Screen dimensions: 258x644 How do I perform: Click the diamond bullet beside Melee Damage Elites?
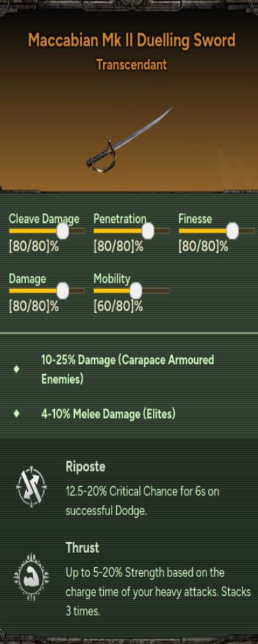click(x=17, y=413)
